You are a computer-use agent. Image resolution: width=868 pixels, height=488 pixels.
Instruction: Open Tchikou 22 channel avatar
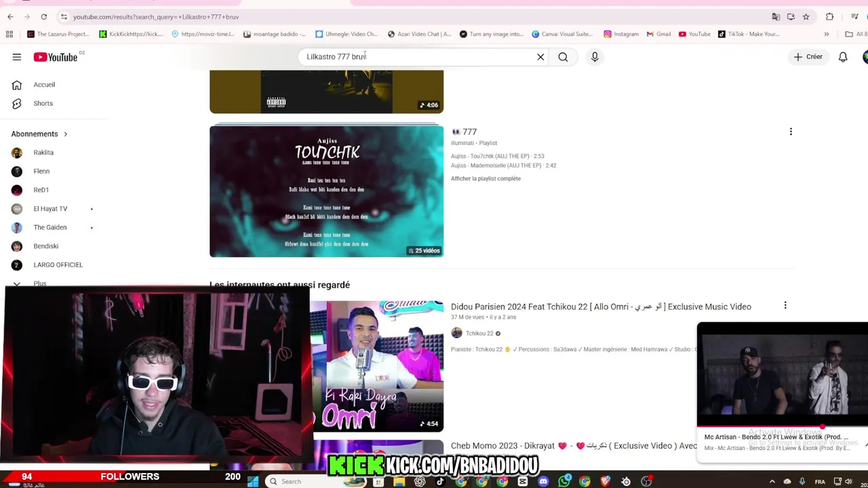click(456, 333)
